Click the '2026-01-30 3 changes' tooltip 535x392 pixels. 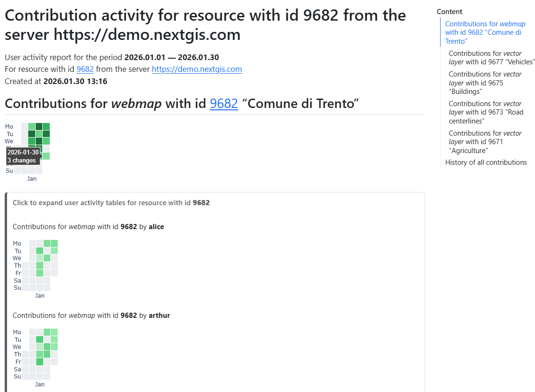point(23,156)
